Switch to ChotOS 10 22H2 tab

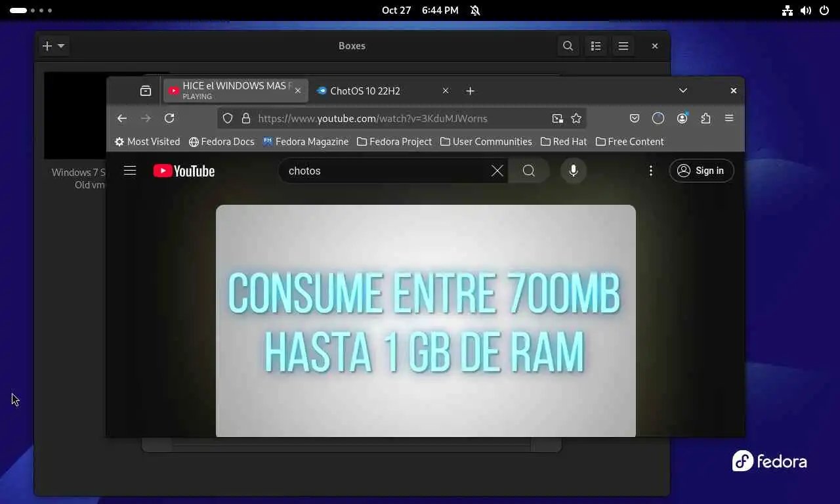(x=383, y=91)
